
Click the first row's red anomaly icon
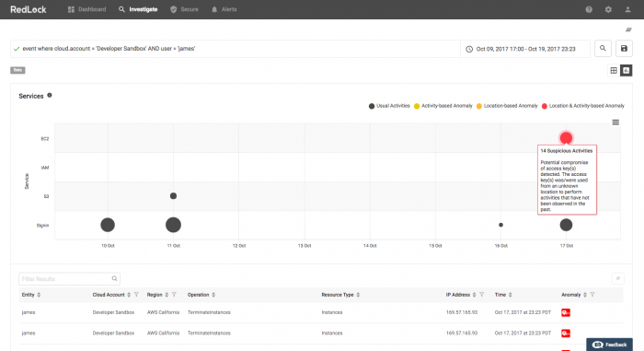[566, 312]
